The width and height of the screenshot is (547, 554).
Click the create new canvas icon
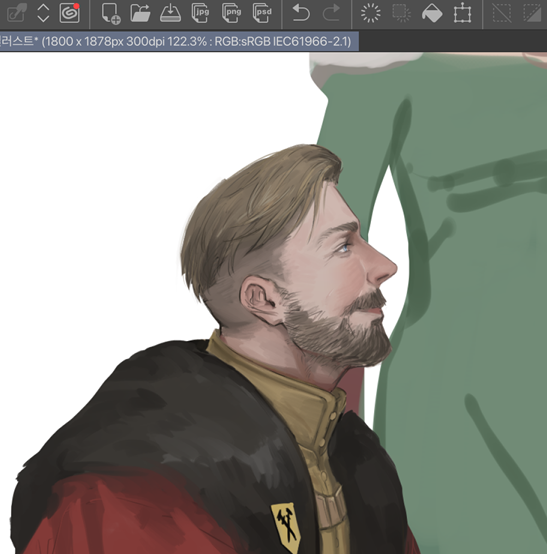click(111, 14)
